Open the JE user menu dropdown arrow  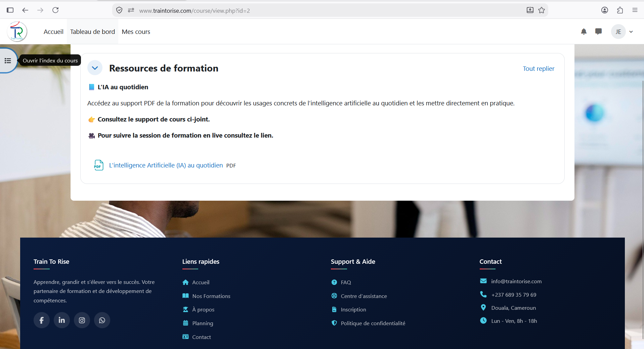pyautogui.click(x=631, y=32)
